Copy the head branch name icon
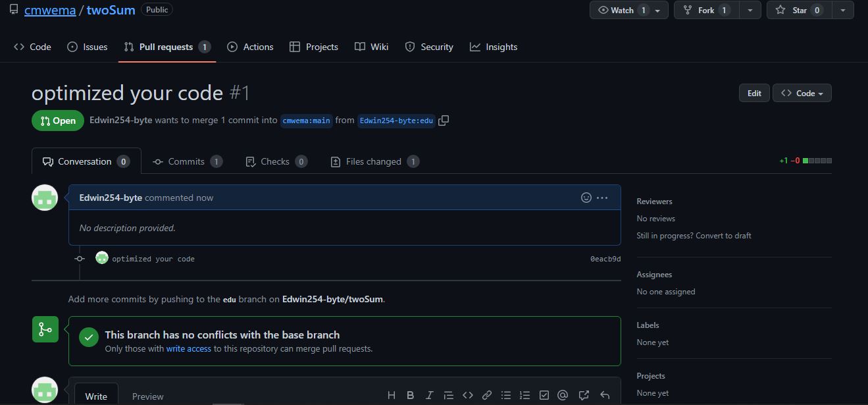This screenshot has width=868, height=405. 444,121
